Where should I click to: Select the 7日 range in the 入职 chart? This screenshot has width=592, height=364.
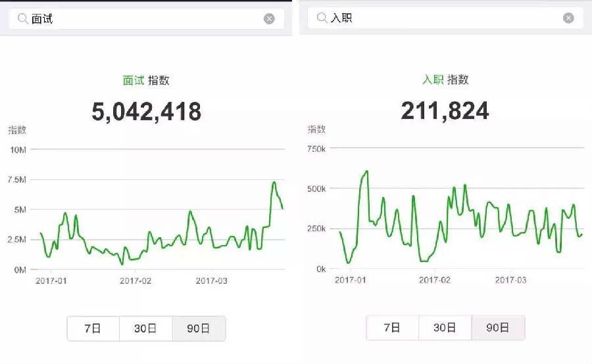392,328
